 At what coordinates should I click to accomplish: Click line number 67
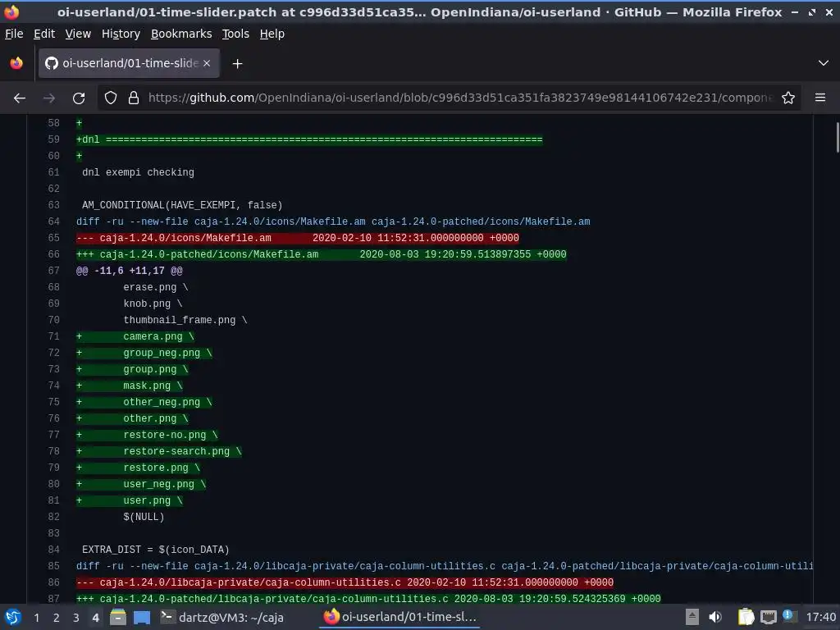coord(53,271)
